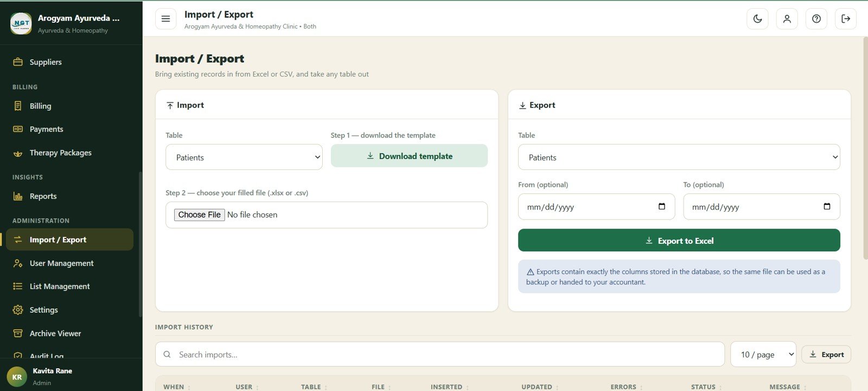Click the To (optional) date field
868x391 pixels.
[x=762, y=206]
